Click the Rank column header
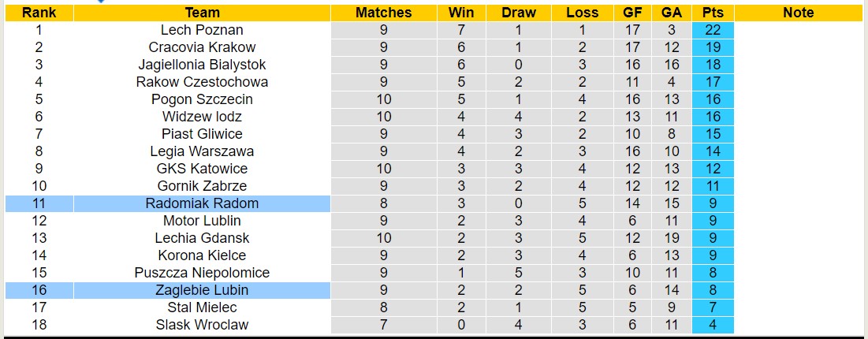This screenshot has height=339, width=868. click(38, 13)
